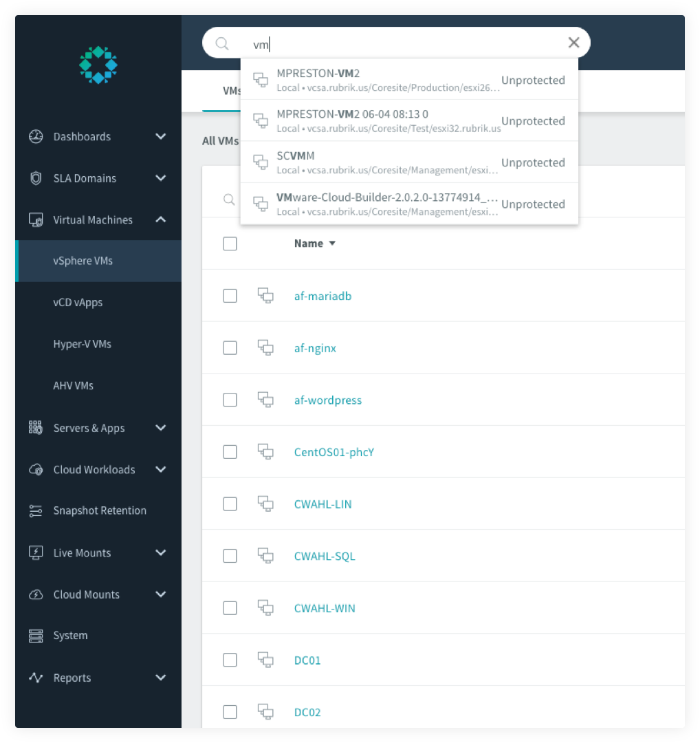Switch to the VMs tab
Image resolution: width=700 pixels, height=743 pixels.
[232, 91]
